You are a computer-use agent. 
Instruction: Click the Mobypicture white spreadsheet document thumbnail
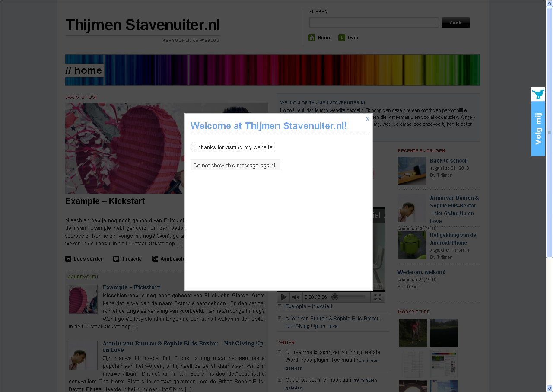[413, 363]
